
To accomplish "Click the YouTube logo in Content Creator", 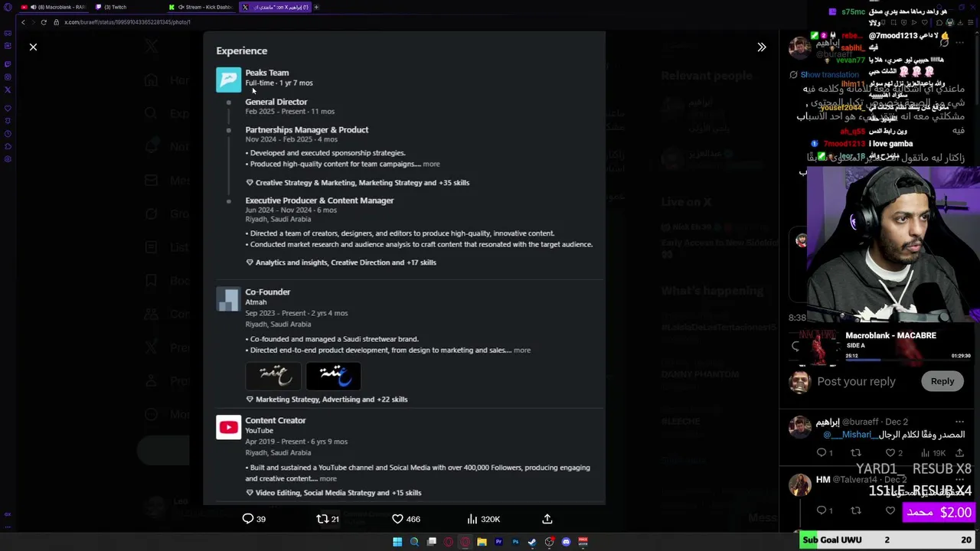I will click(228, 428).
